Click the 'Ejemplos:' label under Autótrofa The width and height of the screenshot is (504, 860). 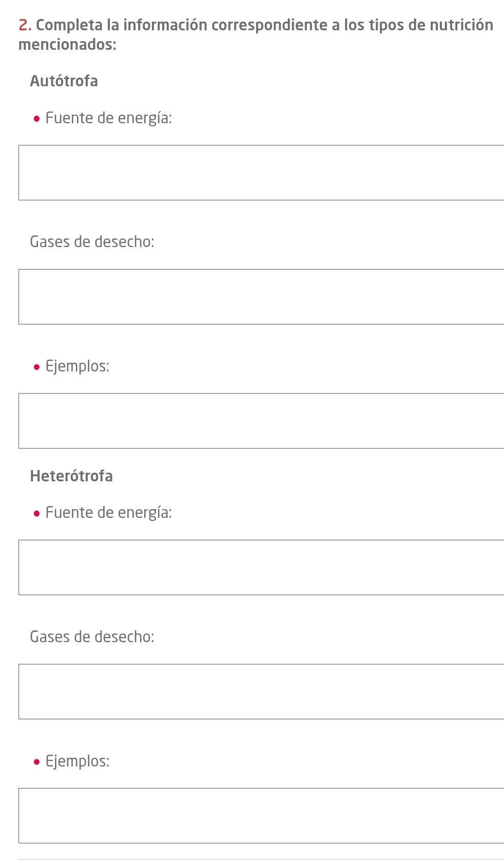pyautogui.click(x=77, y=366)
